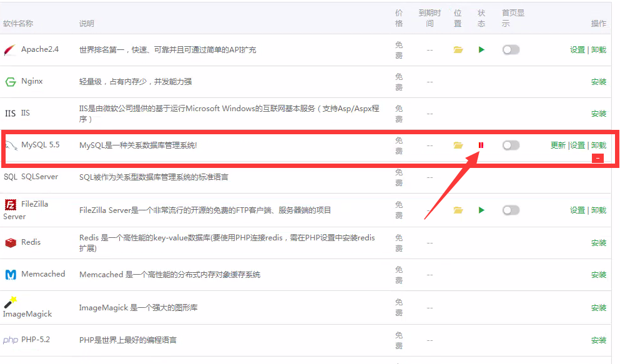
Task: Click the PHP是世界上最好的编程语言 description
Action: (128, 340)
